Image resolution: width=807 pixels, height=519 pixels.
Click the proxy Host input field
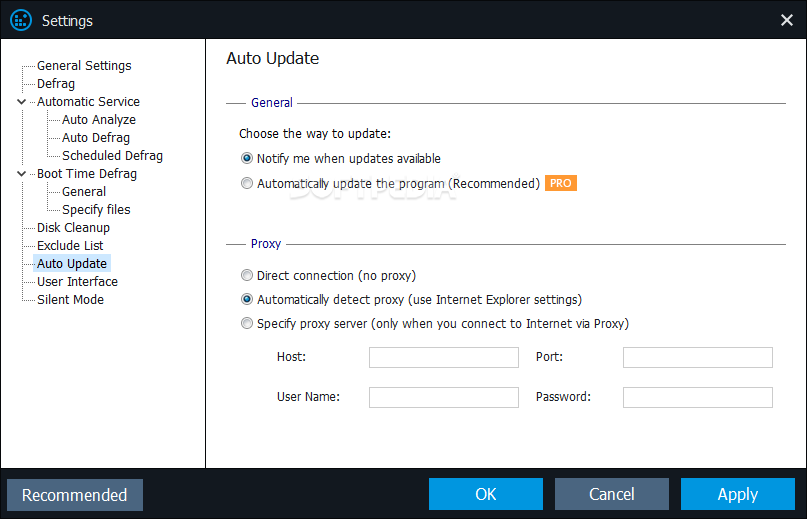tap(444, 357)
